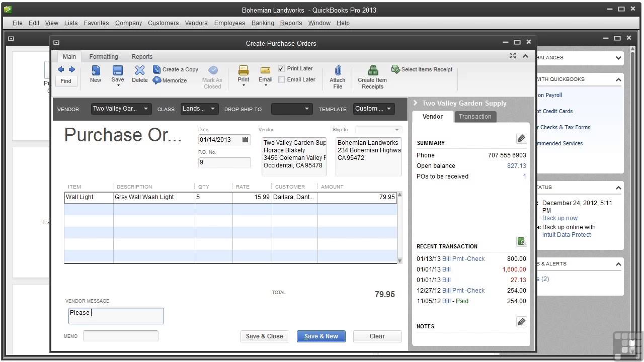
Task: Open the Drop Ship To dropdown
Action: (x=307, y=109)
